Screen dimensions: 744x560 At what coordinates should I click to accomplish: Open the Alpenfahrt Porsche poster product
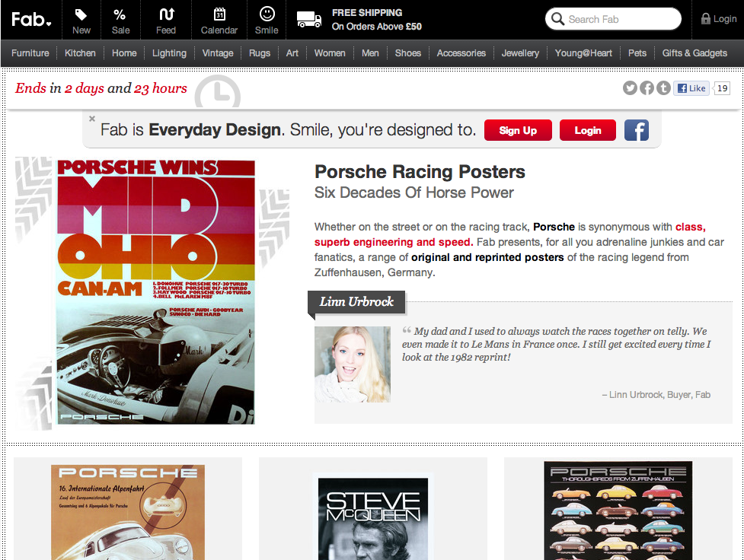click(128, 512)
